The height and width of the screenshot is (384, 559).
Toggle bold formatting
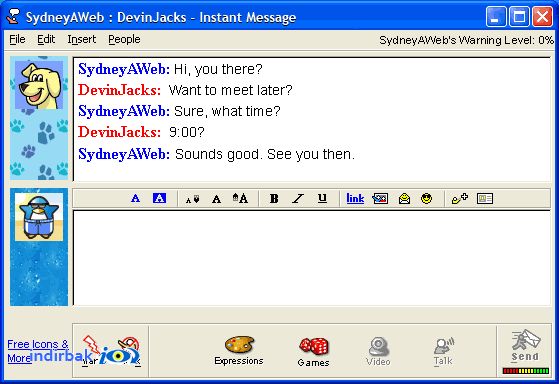(x=274, y=199)
